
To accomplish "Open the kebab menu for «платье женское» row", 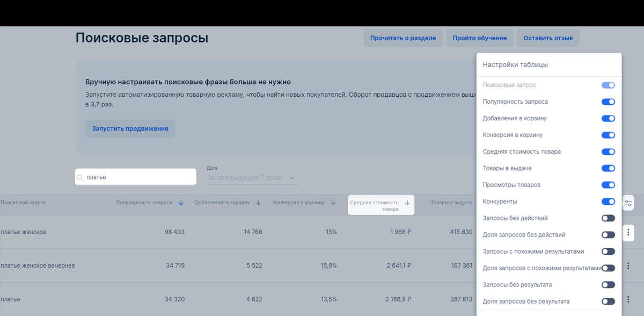I will pyautogui.click(x=628, y=232).
